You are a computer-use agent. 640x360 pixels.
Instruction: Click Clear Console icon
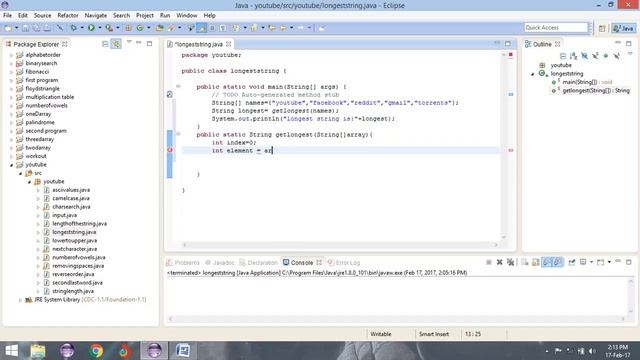pos(525,262)
